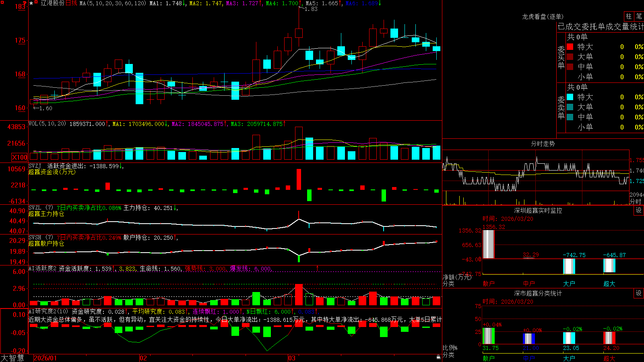Click the X100 volume multiplier box
The height and width of the screenshot is (362, 644).
(x=20, y=157)
